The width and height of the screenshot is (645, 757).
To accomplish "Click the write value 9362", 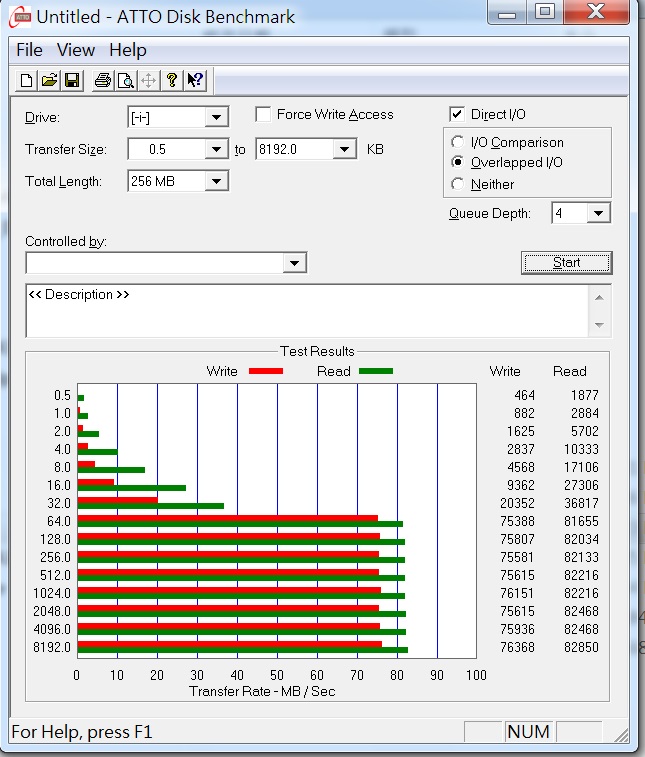I will coord(520,485).
